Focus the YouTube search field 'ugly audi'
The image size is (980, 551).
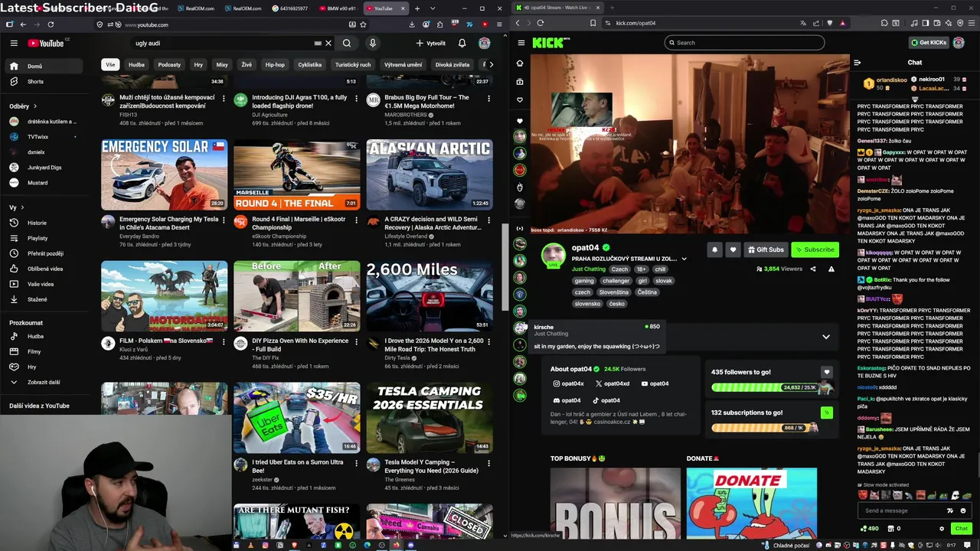tap(222, 43)
